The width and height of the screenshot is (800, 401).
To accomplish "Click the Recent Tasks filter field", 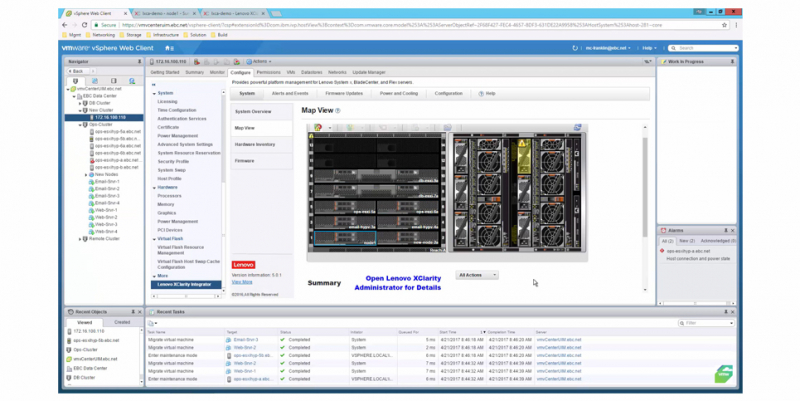I will pos(707,323).
